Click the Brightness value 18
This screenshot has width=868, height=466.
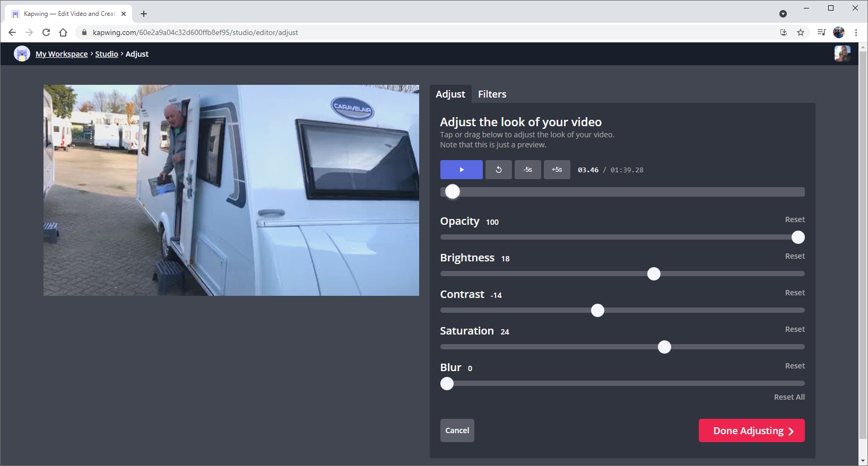(x=505, y=259)
